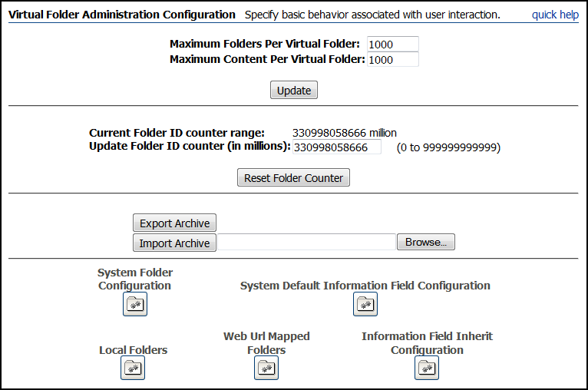Click the Reset Folder Counter button
The image size is (588, 390).
(x=294, y=177)
